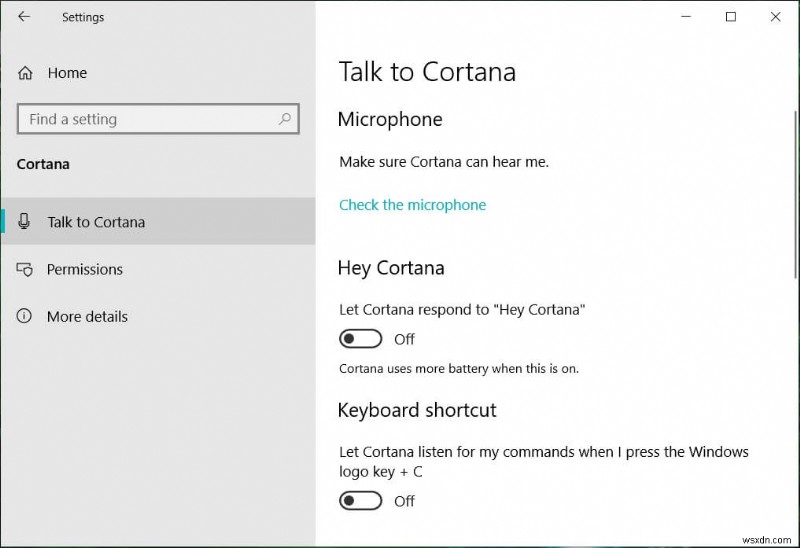The height and width of the screenshot is (548, 800).
Task: Click the battery usage note text
Action: click(x=459, y=368)
